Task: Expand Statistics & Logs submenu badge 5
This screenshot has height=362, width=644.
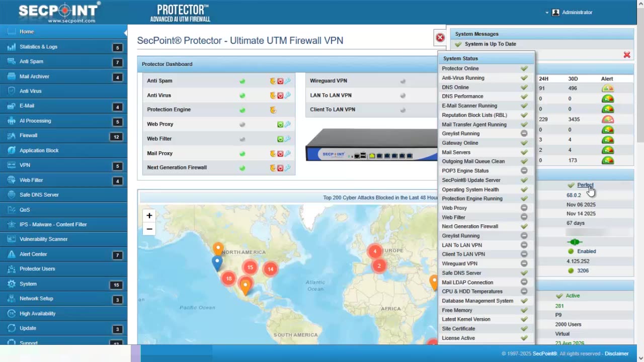Action: tap(117, 48)
